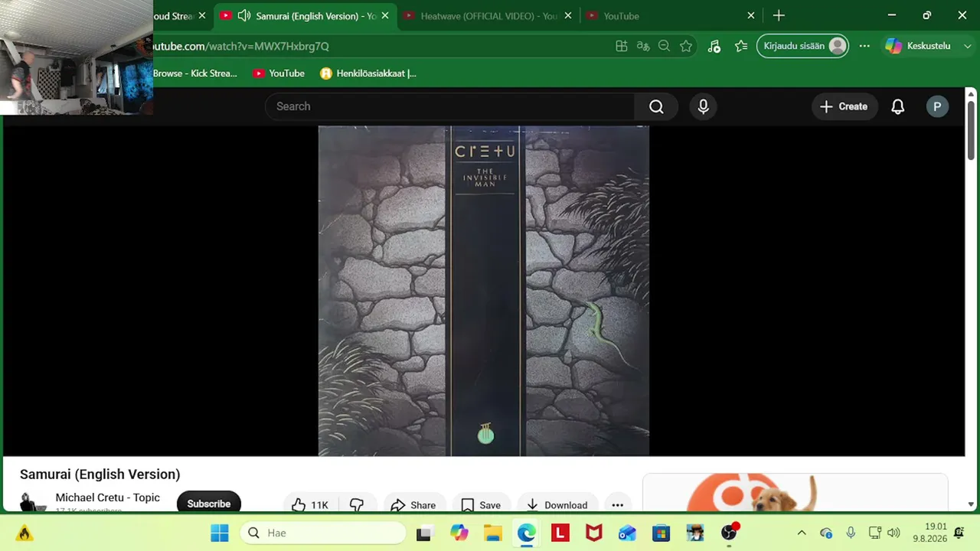The height and width of the screenshot is (551, 980).
Task: Open OBS Studio from the taskbar
Action: 729,533
